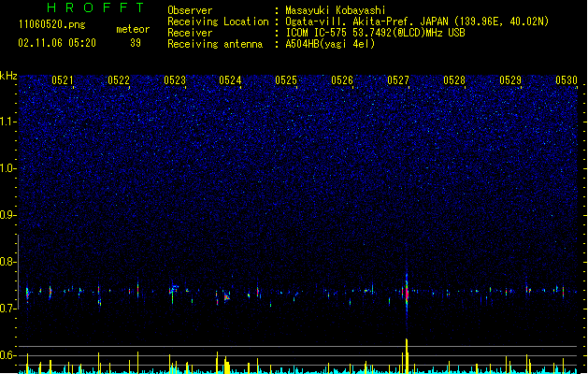Image resolution: width=588 pixels, height=374 pixels.
Task: Click the Observer label
Action: [x=190, y=10]
